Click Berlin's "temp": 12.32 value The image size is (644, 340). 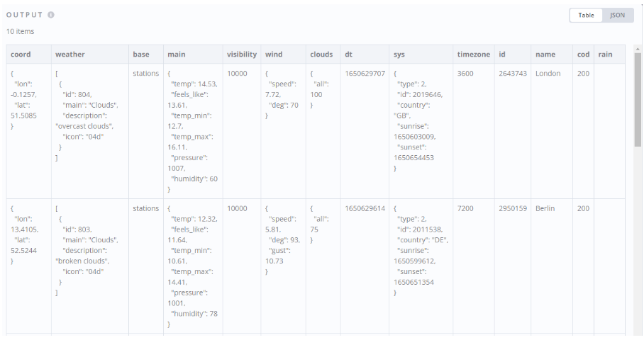(194, 219)
